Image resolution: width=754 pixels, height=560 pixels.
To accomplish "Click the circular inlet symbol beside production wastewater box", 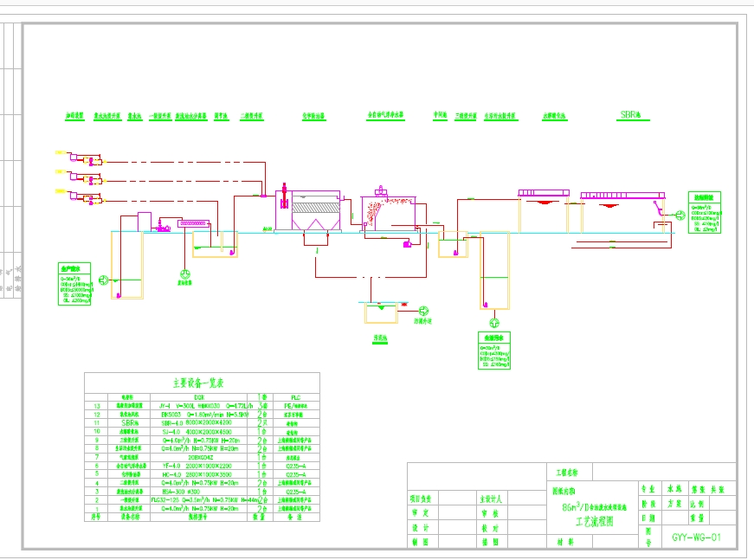I will tap(103, 280).
